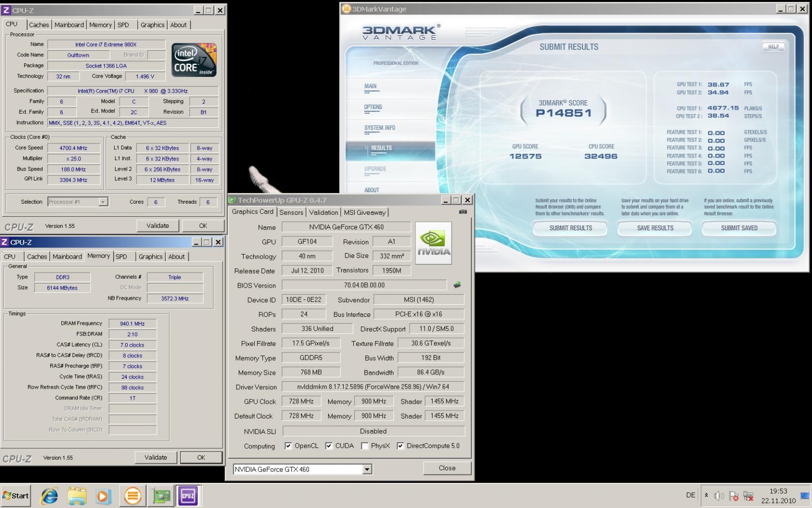The image size is (812, 508).
Task: Toggle the OpenCL checkbox in GPU-Z
Action: coord(288,446)
